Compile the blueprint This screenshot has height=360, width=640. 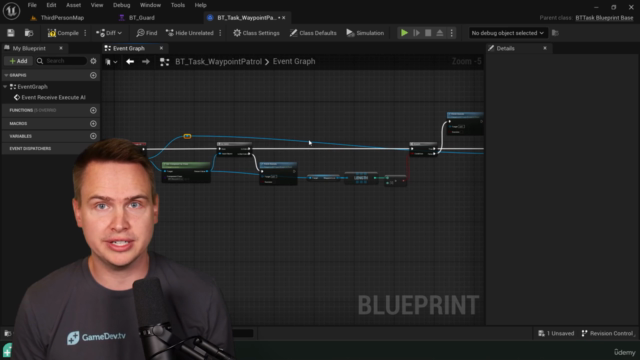[63, 33]
